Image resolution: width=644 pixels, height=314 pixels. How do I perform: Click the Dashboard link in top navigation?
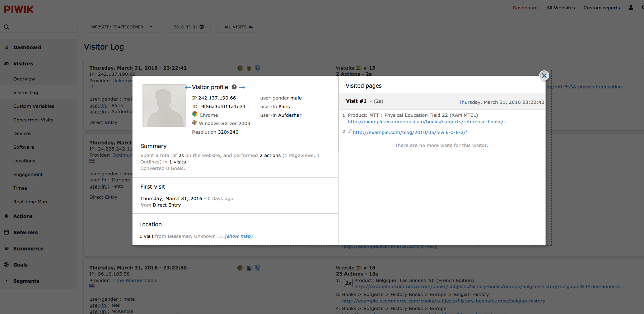(x=525, y=8)
